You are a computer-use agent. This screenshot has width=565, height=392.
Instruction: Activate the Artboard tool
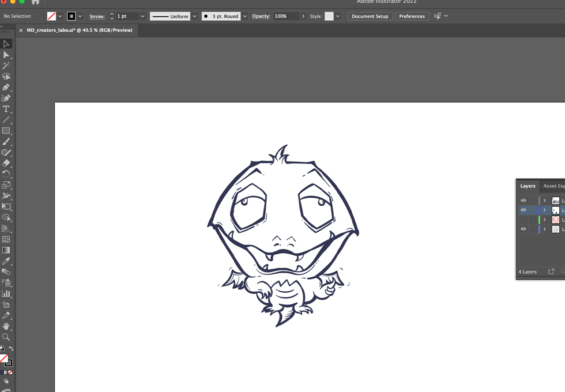pyautogui.click(x=6, y=305)
